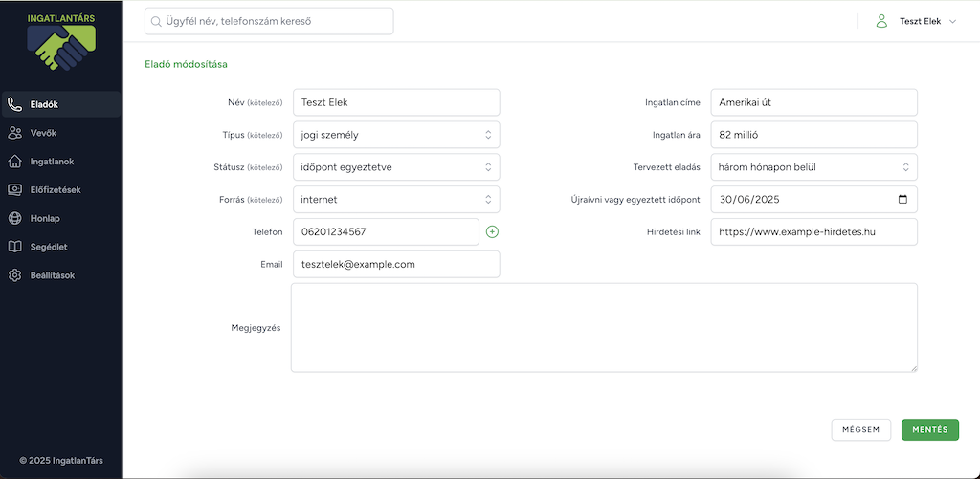This screenshot has width=980, height=479.
Task: Open Segédlet in the sidebar
Action: [61, 247]
